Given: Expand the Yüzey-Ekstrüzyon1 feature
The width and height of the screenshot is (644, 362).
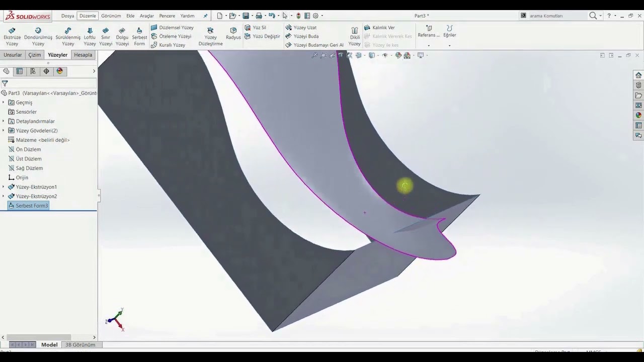Looking at the screenshot, I should (3, 187).
